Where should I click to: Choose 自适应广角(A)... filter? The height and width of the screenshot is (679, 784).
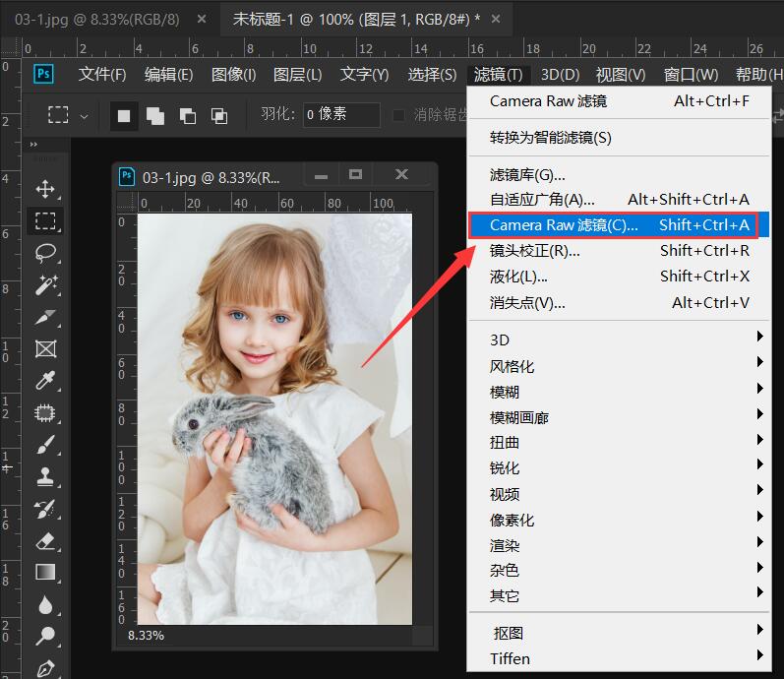pyautogui.click(x=619, y=199)
